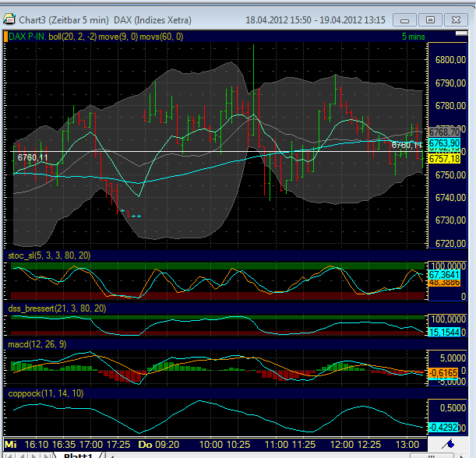This screenshot has height=458, width=476.
Task: Click the orange 48,3886 stochastic value tag
Action: point(444,283)
